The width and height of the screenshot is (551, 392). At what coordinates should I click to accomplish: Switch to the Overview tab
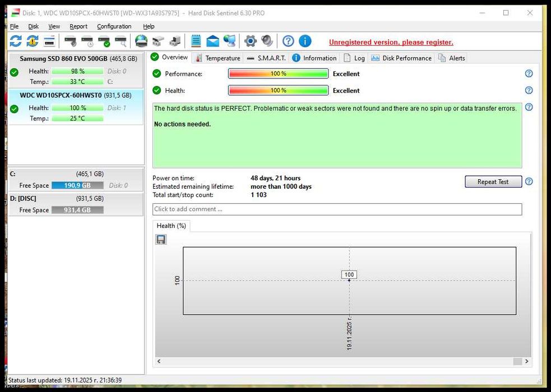pyautogui.click(x=170, y=57)
